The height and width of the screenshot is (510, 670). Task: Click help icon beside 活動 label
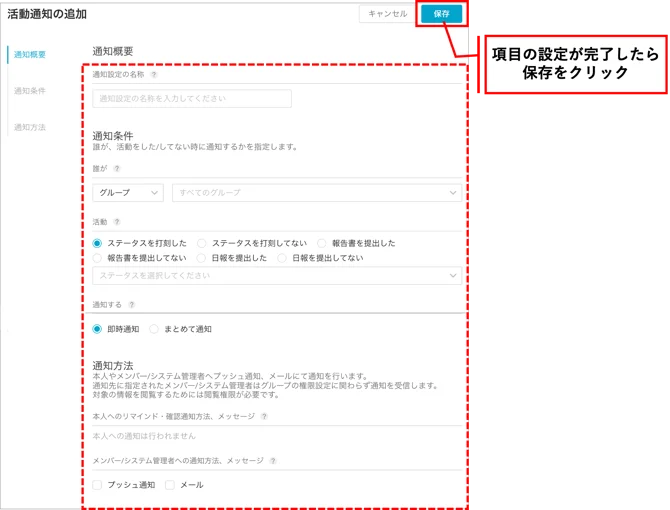coord(117,222)
